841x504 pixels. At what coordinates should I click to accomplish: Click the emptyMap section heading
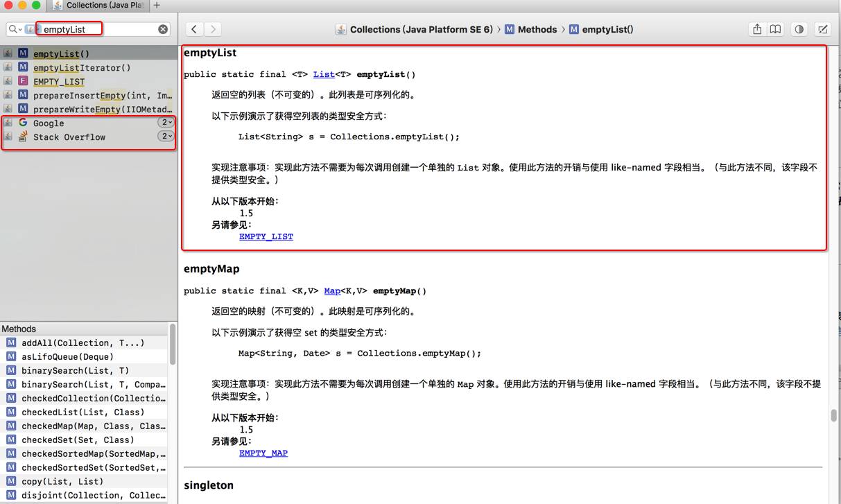point(211,269)
